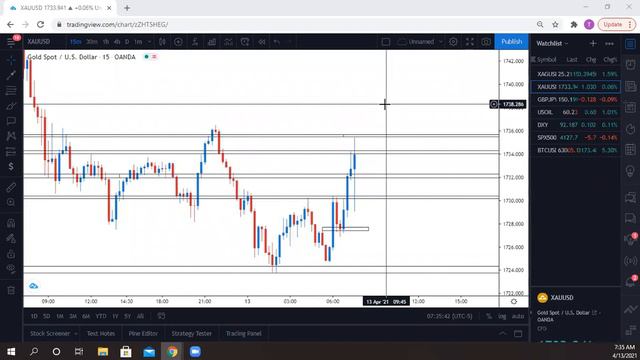Open the Fibonacci retracement tools

pyautogui.click(x=11, y=90)
